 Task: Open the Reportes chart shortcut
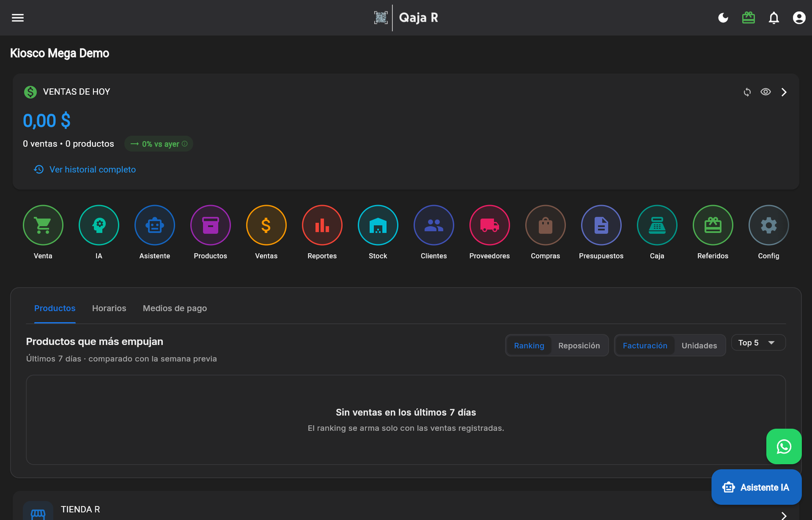point(322,225)
